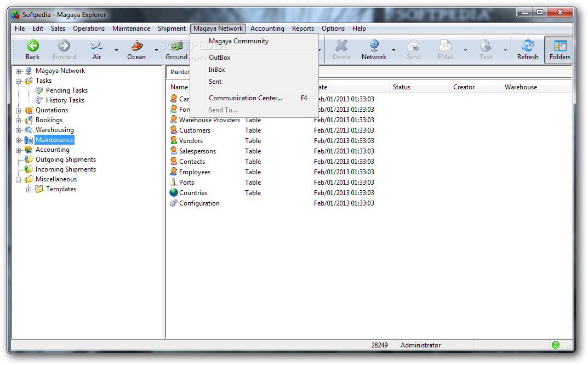The image size is (588, 365).
Task: Click the Customers person icon in list
Action: [174, 130]
